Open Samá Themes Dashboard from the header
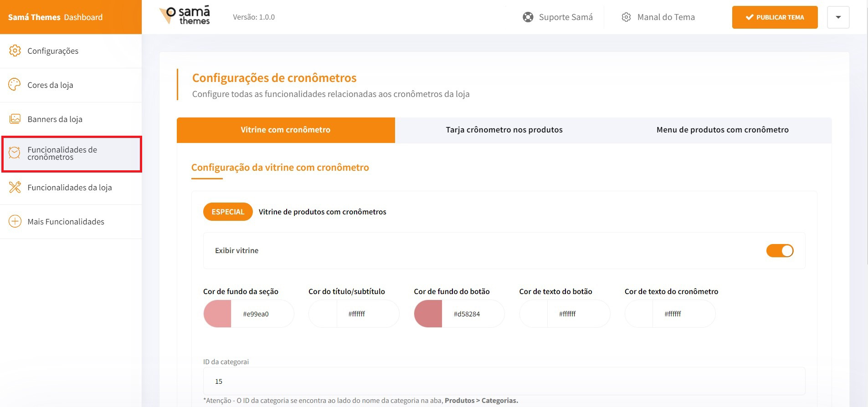Viewport: 868px width, 407px height. (55, 17)
